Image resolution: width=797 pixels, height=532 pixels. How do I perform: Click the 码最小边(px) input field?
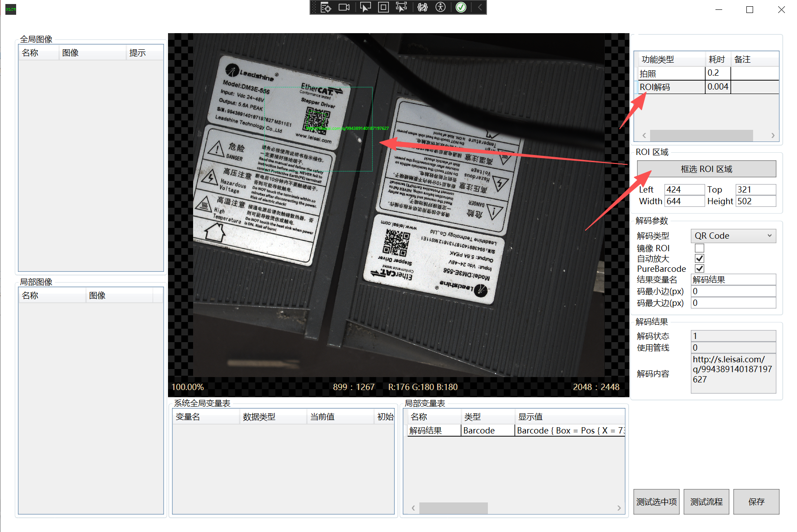pyautogui.click(x=733, y=291)
